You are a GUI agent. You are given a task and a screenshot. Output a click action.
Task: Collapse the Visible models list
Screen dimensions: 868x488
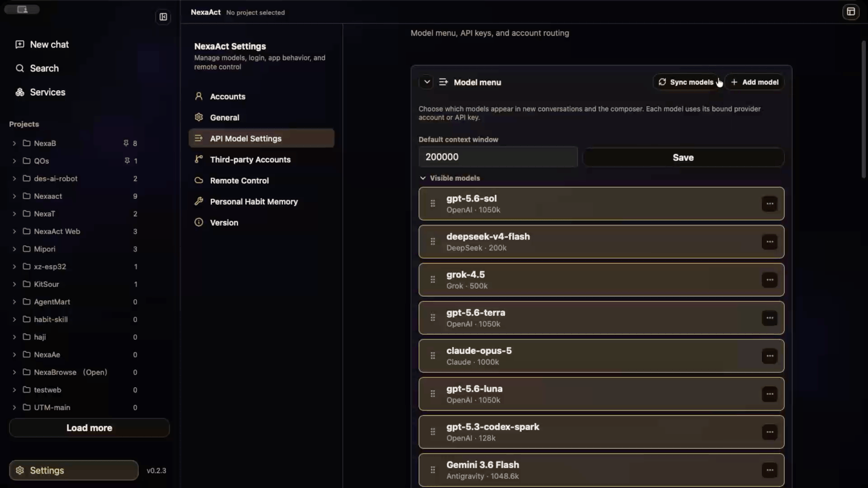coord(423,178)
